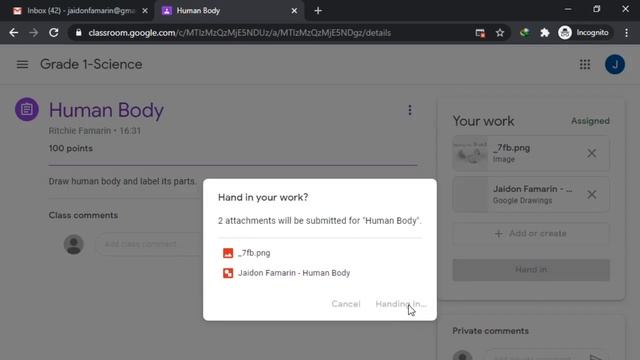Click the Grade 1-Science class title
The height and width of the screenshot is (360, 640).
(x=91, y=64)
